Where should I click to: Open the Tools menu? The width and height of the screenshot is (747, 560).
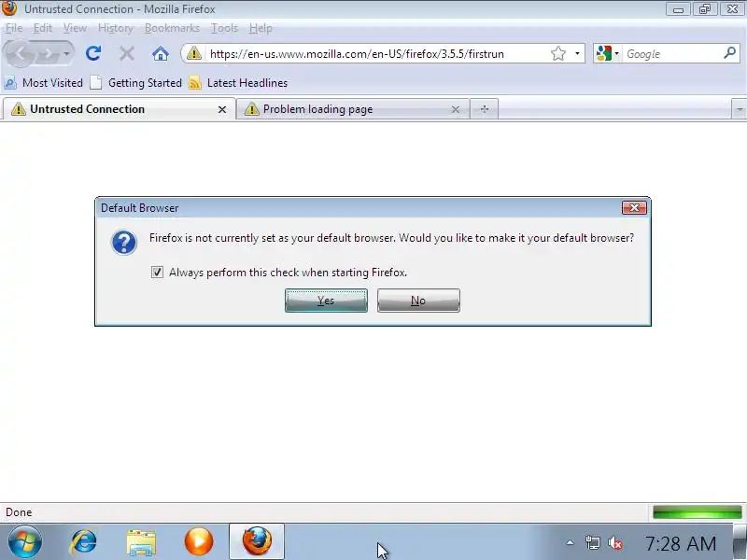(224, 28)
